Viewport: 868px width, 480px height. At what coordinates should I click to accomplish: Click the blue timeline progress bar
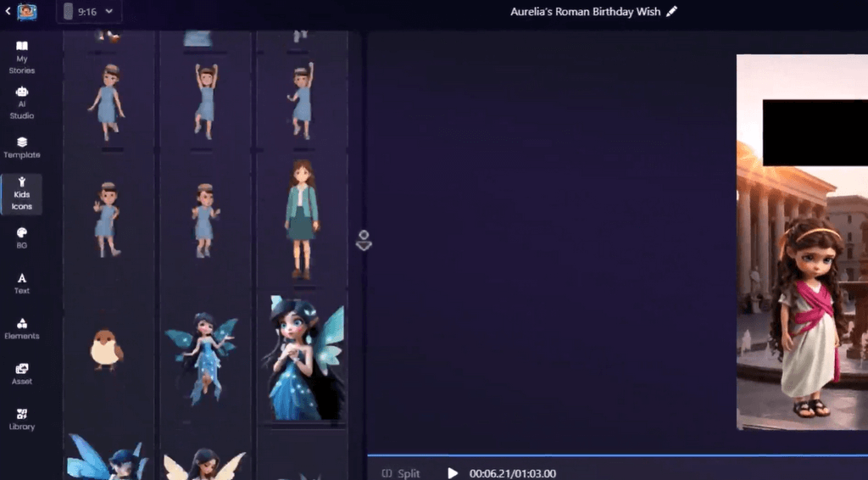617,455
